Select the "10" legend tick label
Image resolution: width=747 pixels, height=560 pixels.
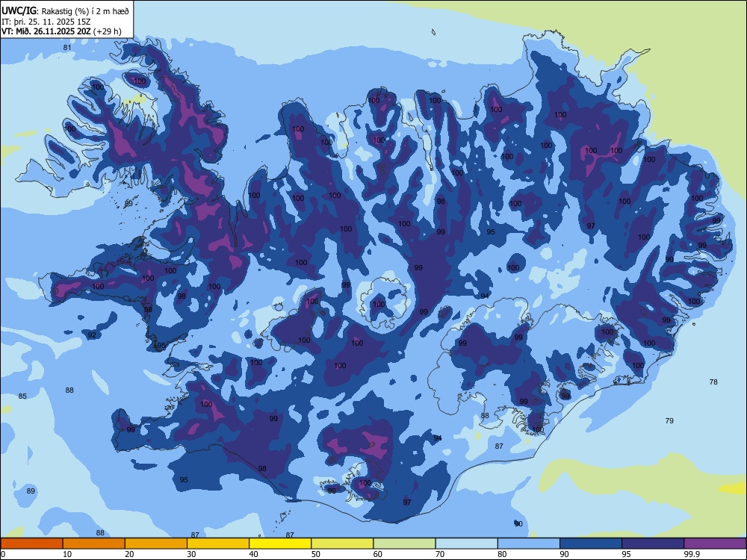click(x=67, y=554)
